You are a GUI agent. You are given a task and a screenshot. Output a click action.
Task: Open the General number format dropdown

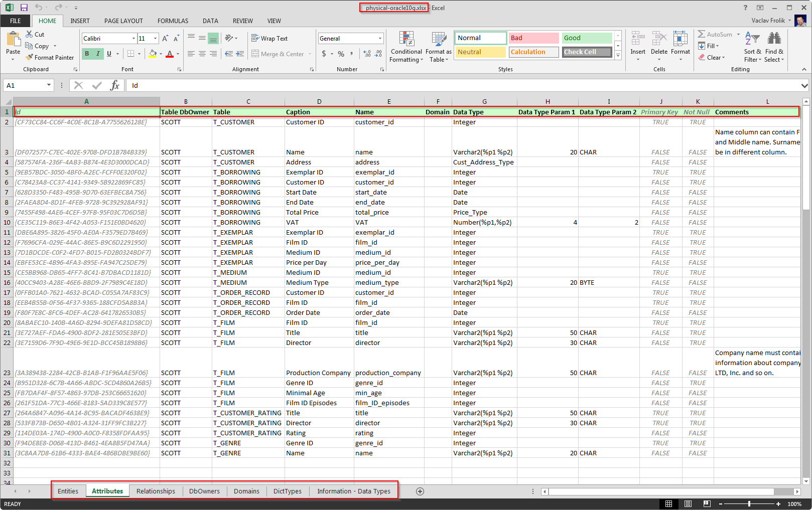[x=380, y=39]
